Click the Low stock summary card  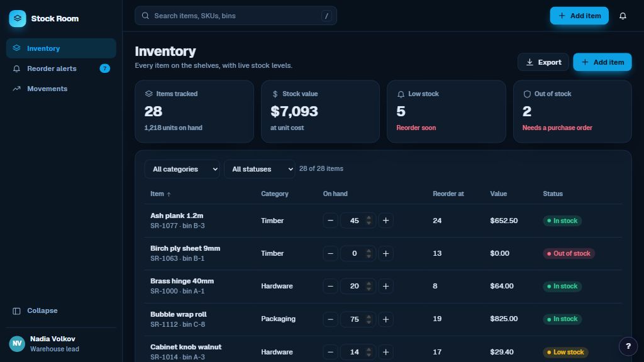(446, 111)
